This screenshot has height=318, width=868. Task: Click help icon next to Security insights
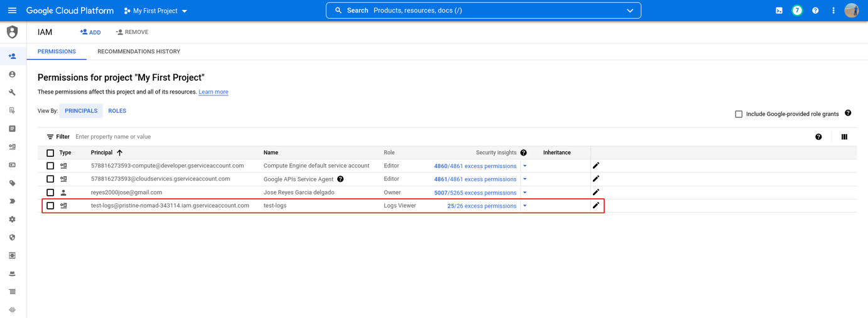pyautogui.click(x=523, y=152)
